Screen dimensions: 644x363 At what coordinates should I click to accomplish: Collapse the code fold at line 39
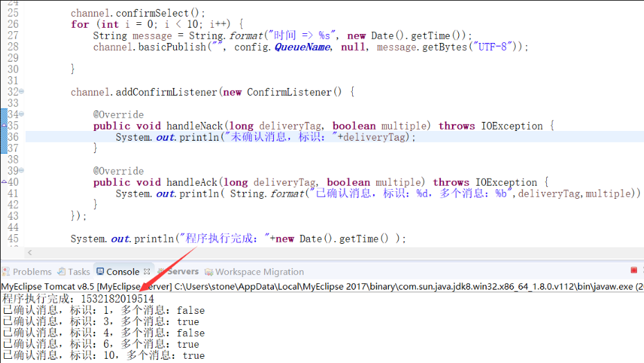(21, 170)
